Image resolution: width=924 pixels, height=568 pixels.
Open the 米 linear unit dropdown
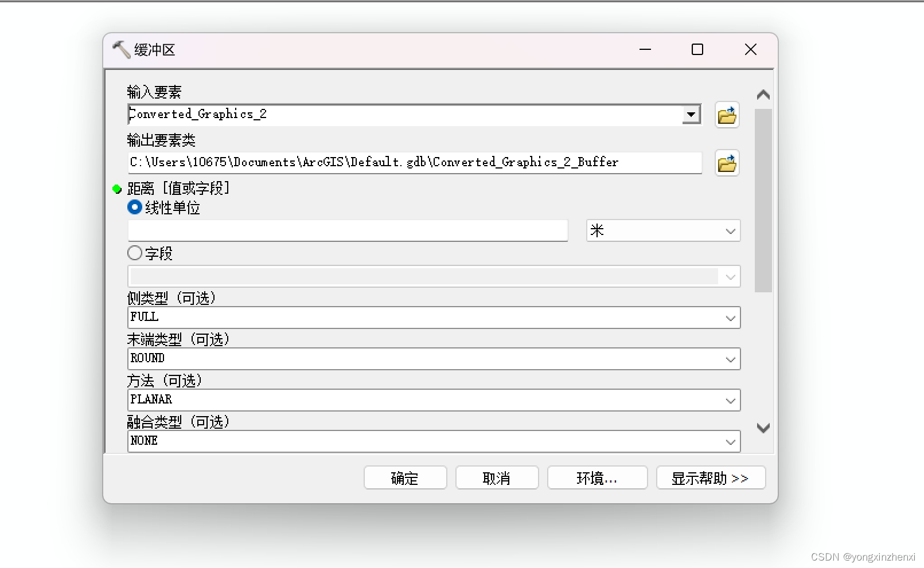coord(663,231)
